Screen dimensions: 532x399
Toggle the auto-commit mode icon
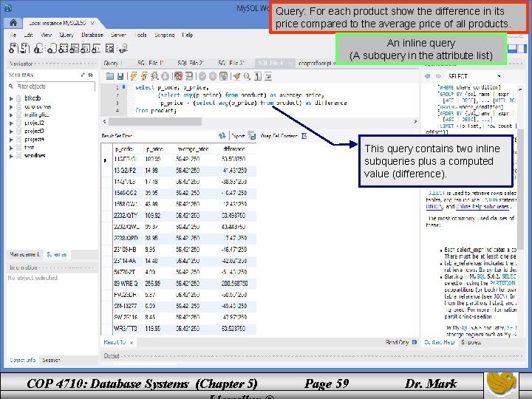pos(223,76)
